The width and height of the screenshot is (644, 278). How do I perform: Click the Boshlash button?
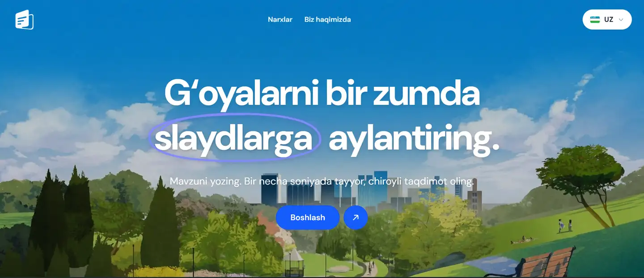click(308, 218)
